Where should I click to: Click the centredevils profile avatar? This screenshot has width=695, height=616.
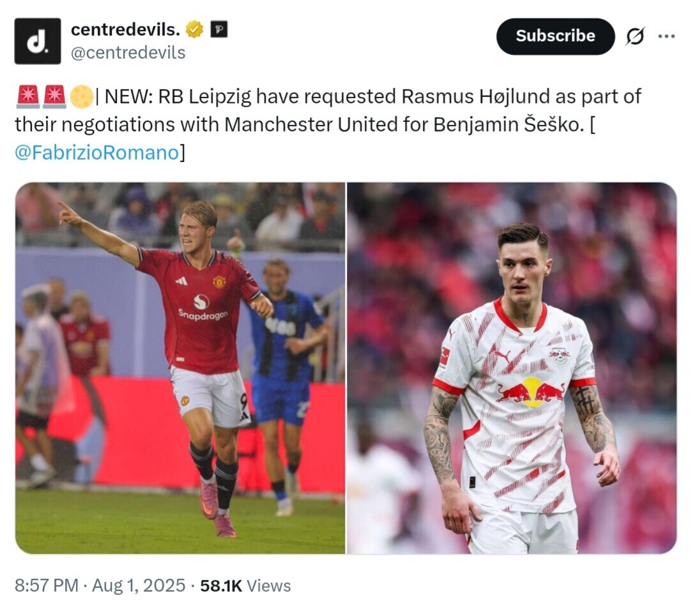pyautogui.click(x=37, y=41)
